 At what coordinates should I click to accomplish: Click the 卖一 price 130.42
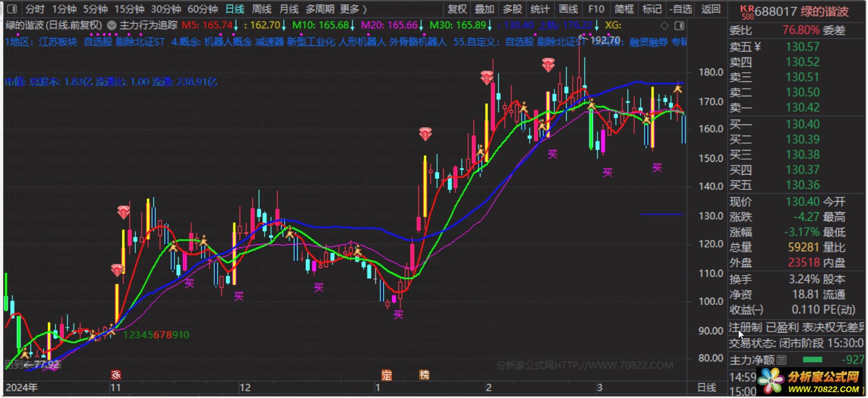803,107
